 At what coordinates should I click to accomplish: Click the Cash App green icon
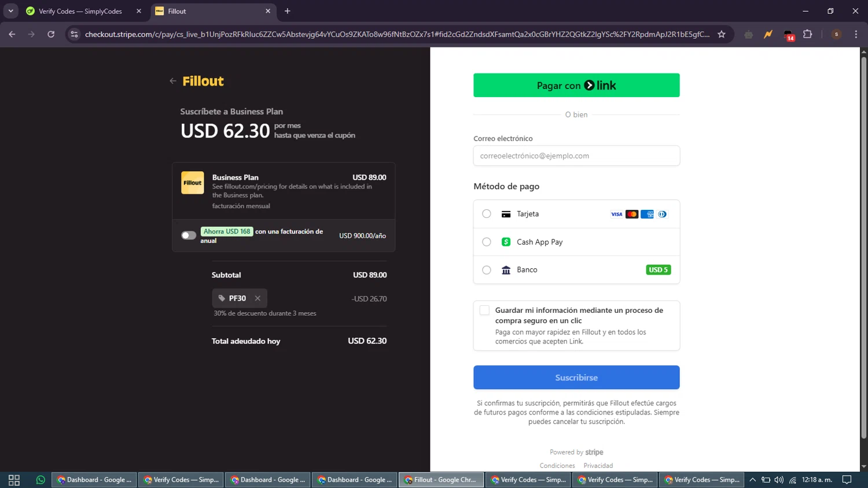[506, 242]
